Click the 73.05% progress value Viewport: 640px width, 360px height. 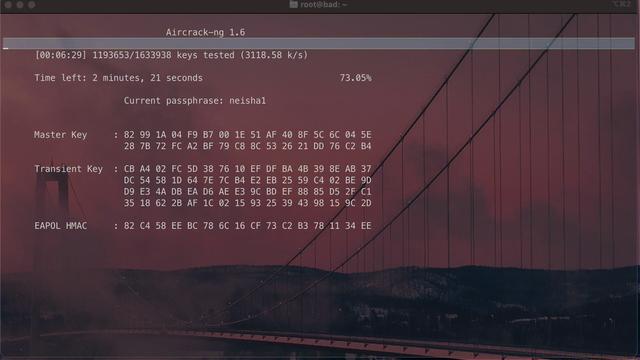[x=356, y=78]
